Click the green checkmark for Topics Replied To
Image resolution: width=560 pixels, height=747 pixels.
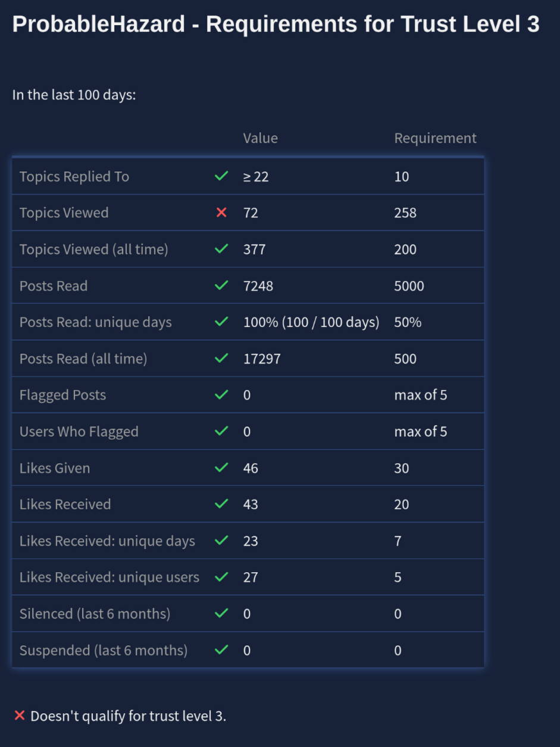click(x=221, y=176)
